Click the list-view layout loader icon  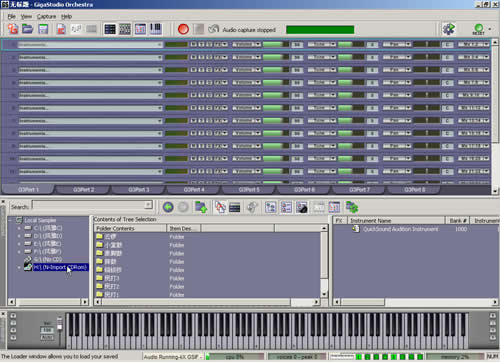(286, 207)
